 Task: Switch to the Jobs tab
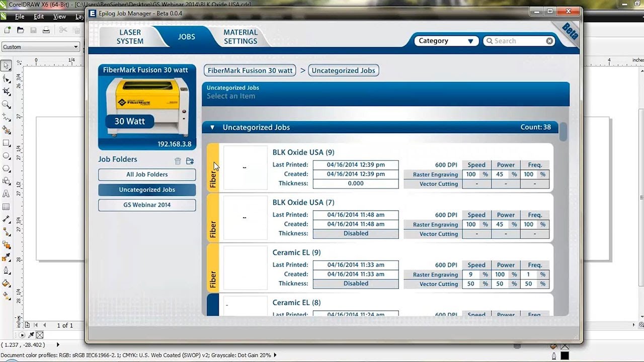(186, 37)
